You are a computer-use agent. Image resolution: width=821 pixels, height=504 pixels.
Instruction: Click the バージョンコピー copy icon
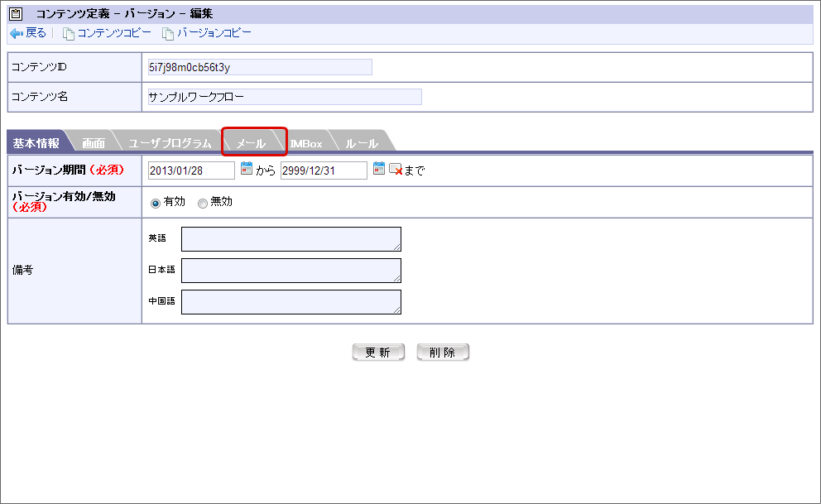pyautogui.click(x=168, y=34)
